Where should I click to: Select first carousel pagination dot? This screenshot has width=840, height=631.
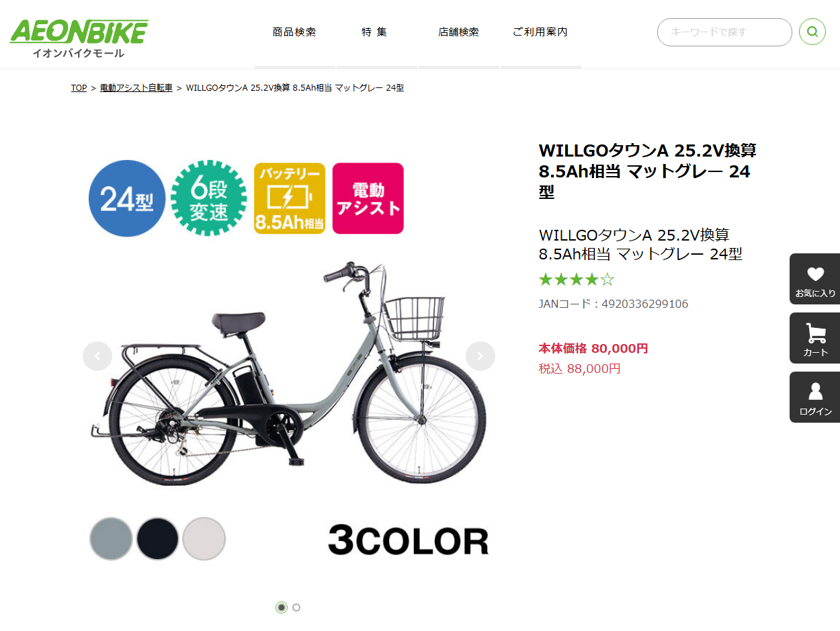(x=282, y=607)
